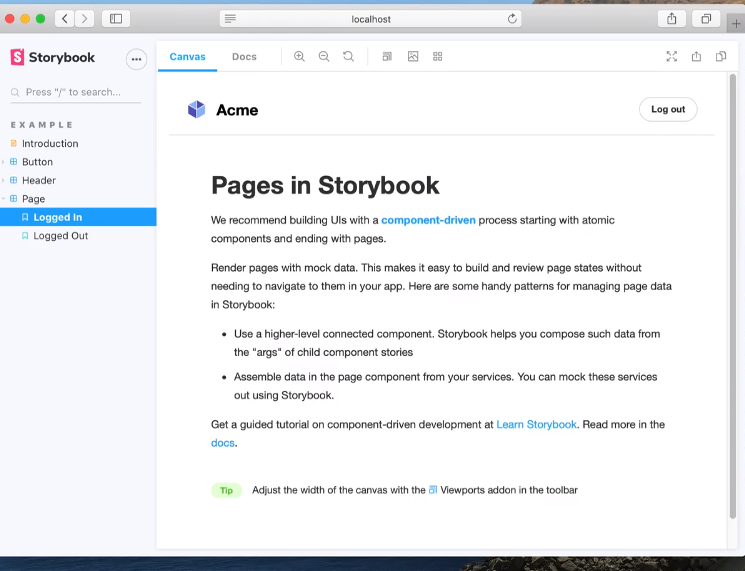Reload the localhost page
Screen dimensions: 745x571
click(512, 19)
